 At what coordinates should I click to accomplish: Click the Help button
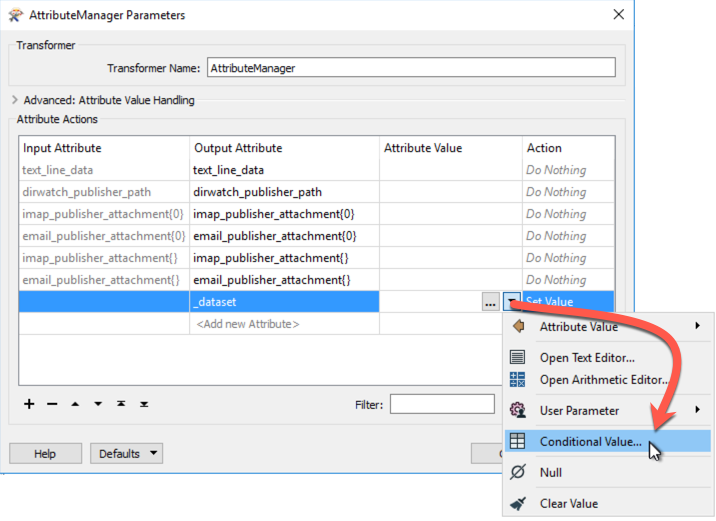point(45,453)
